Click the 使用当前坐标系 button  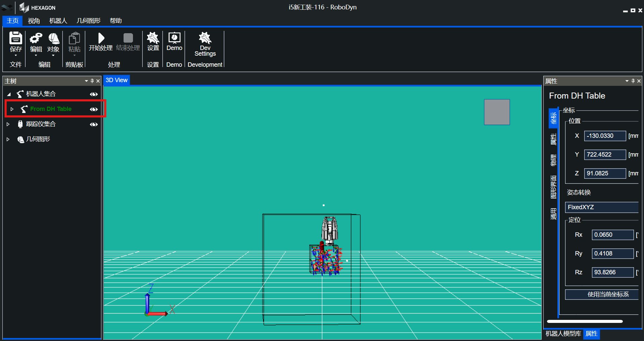[602, 294]
